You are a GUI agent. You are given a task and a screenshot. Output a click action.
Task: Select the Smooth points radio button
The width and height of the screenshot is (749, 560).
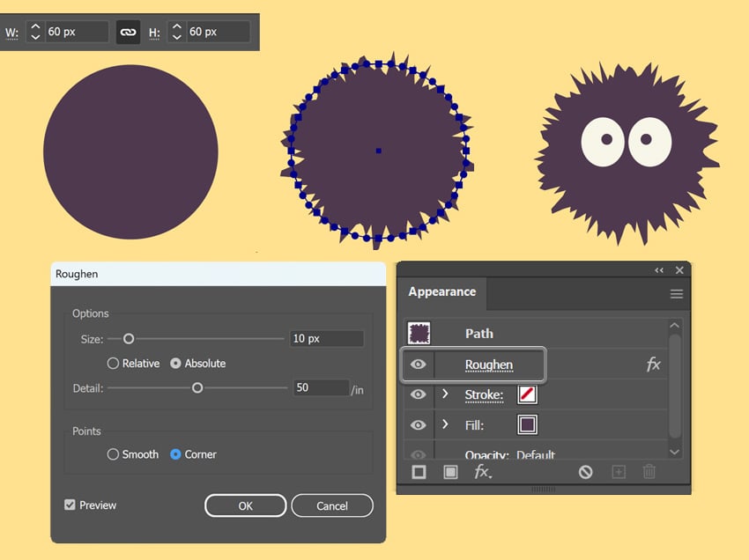[113, 454]
